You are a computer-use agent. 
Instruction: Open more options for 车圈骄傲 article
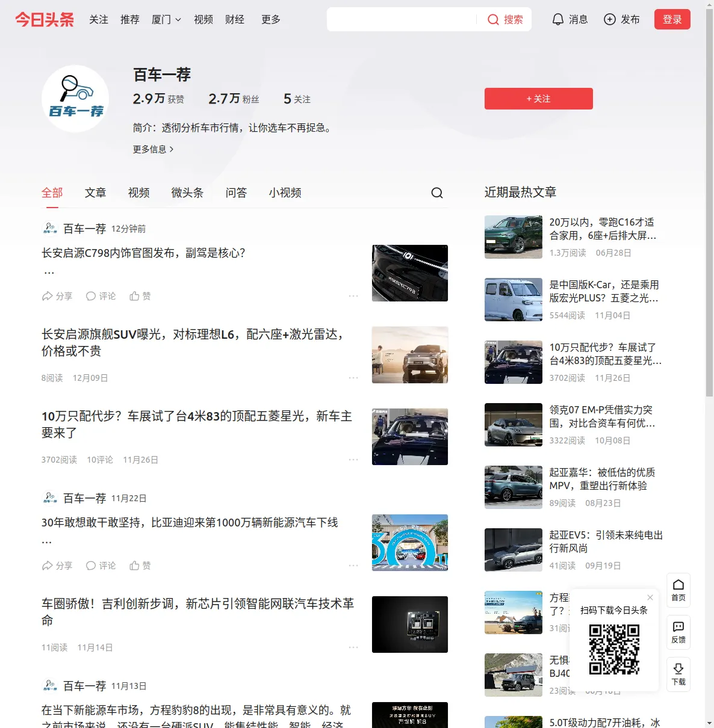353,647
